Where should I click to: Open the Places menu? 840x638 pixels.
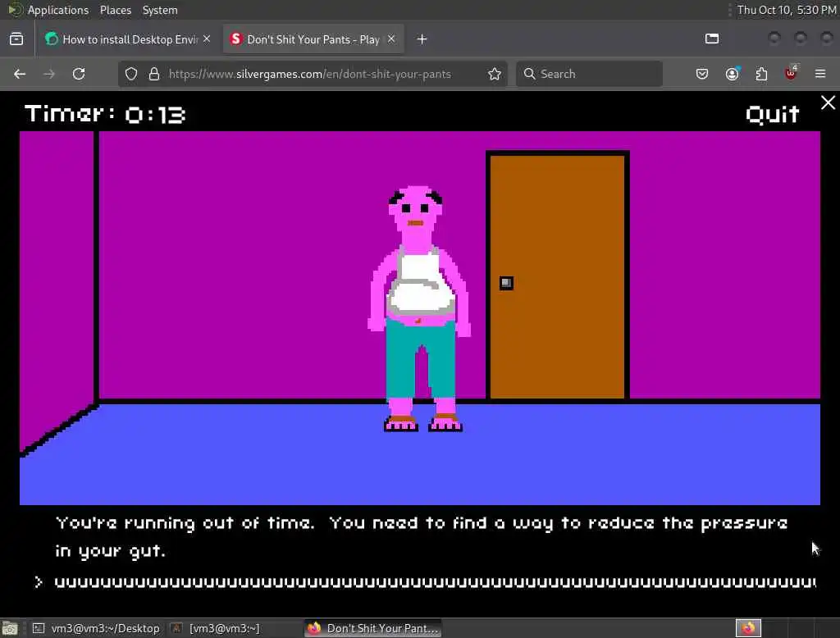coord(116,10)
